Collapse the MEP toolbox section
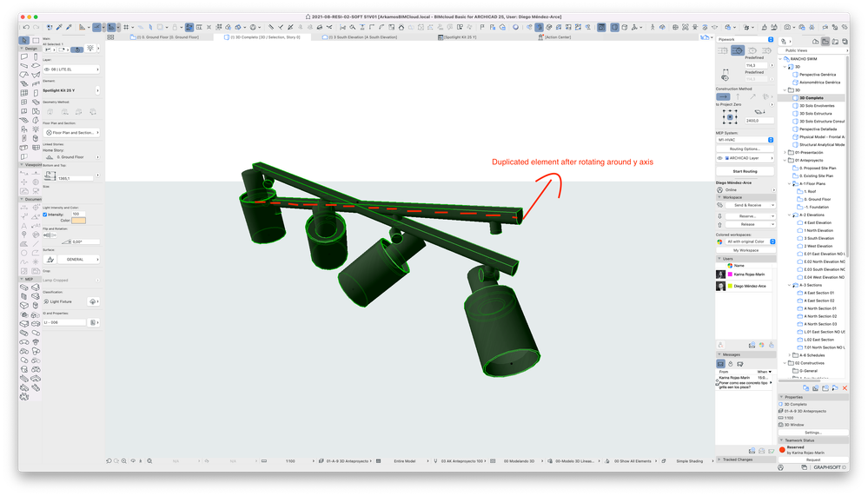 (22, 279)
